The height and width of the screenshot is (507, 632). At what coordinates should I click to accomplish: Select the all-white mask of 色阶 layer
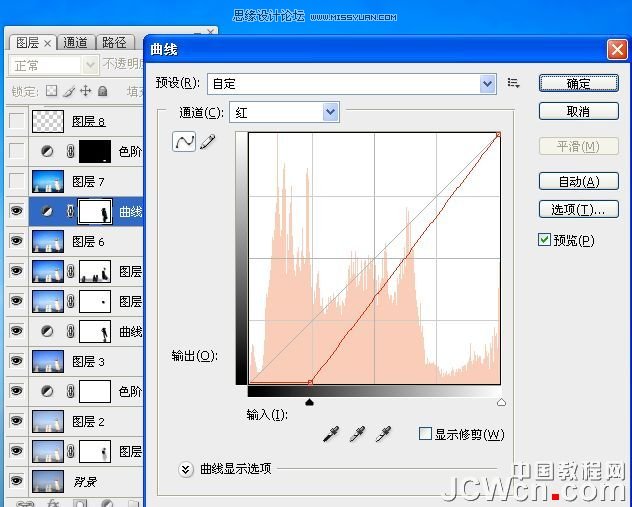coord(95,391)
